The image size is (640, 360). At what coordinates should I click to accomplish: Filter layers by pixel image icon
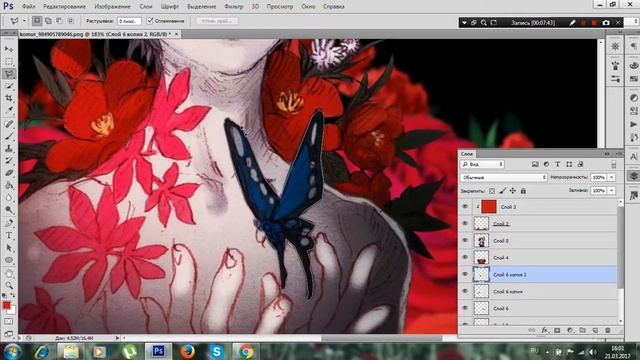click(x=535, y=164)
